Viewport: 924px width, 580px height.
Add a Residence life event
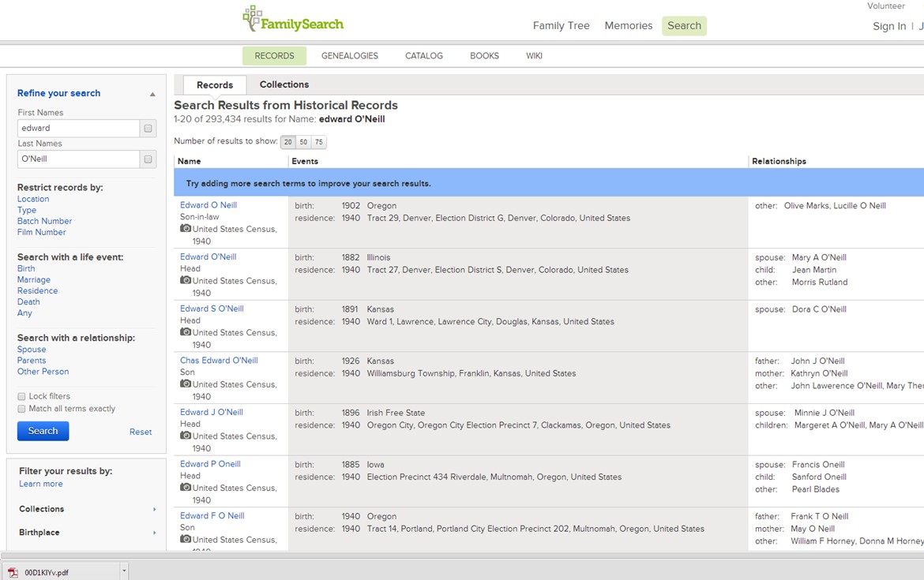pos(37,291)
